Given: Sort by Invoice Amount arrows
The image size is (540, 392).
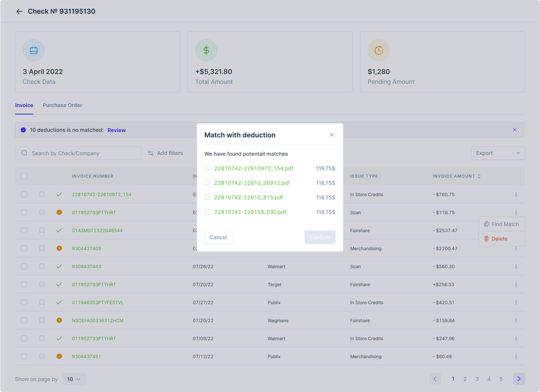Looking at the screenshot, I should (479, 176).
